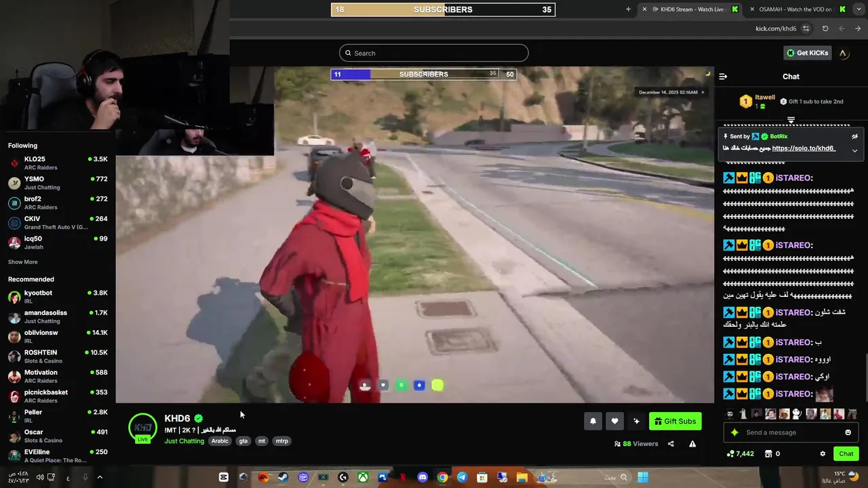Open Netflix from the taskbar

coord(403,477)
